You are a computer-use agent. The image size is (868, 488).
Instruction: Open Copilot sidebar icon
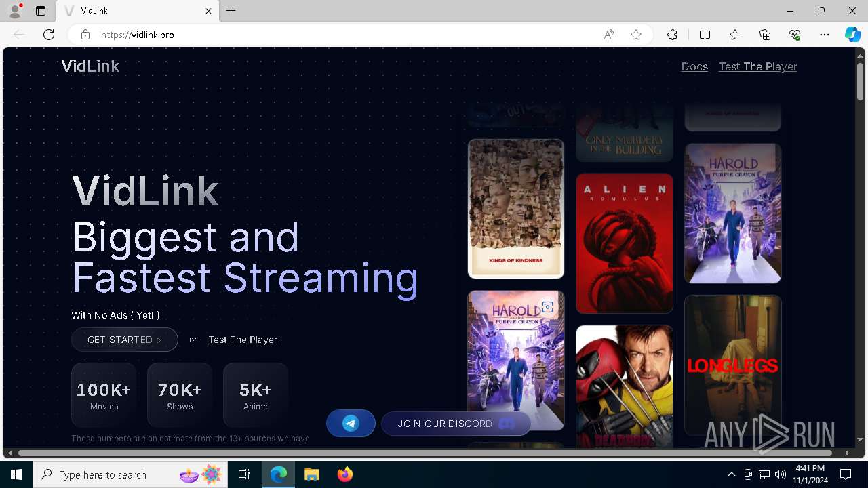point(852,35)
